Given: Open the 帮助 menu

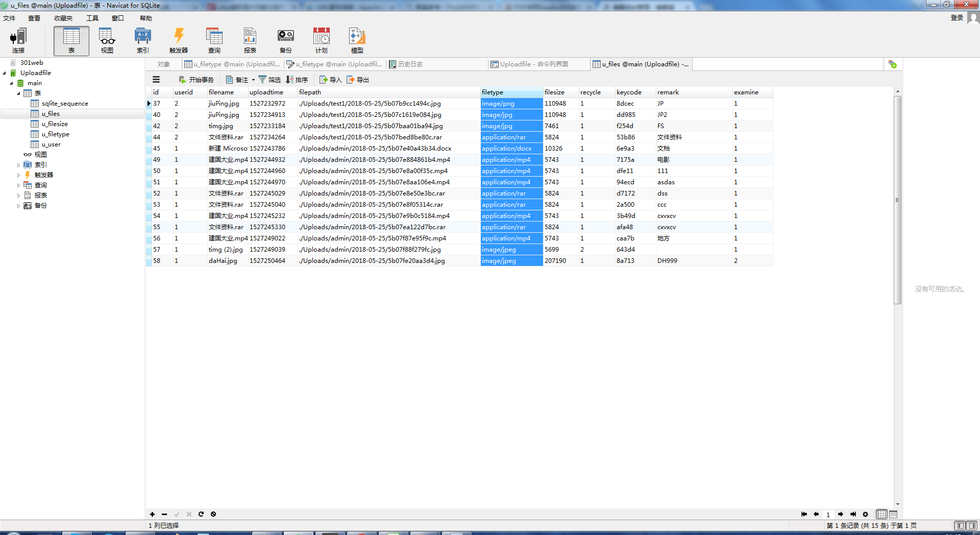Looking at the screenshot, I should 146,18.
